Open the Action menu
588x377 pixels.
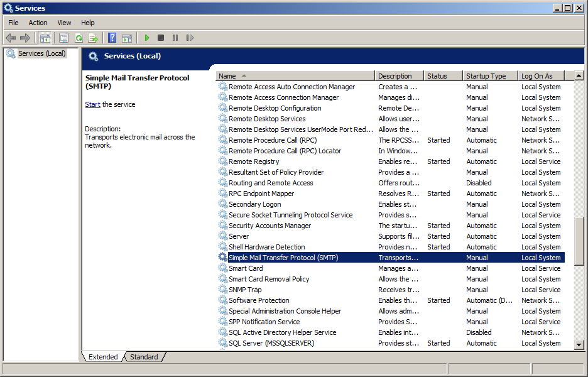tap(38, 23)
